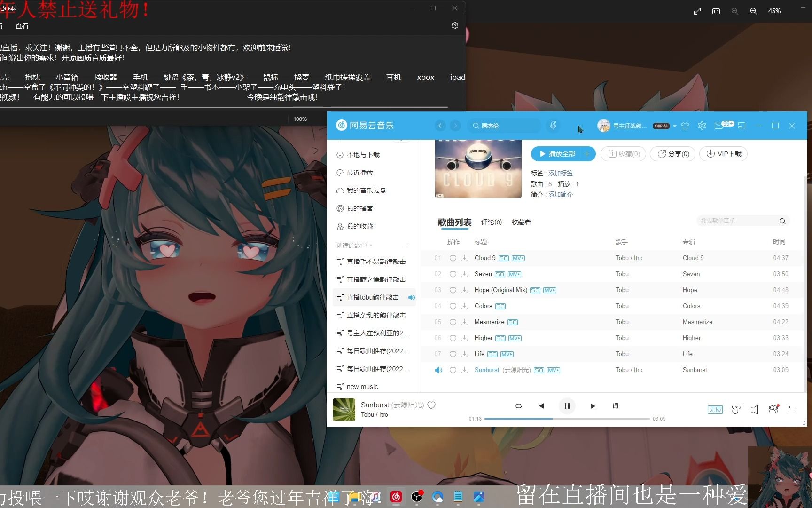Screen dimensions: 812x508
Task: Open the play queue list
Action: tap(792, 410)
